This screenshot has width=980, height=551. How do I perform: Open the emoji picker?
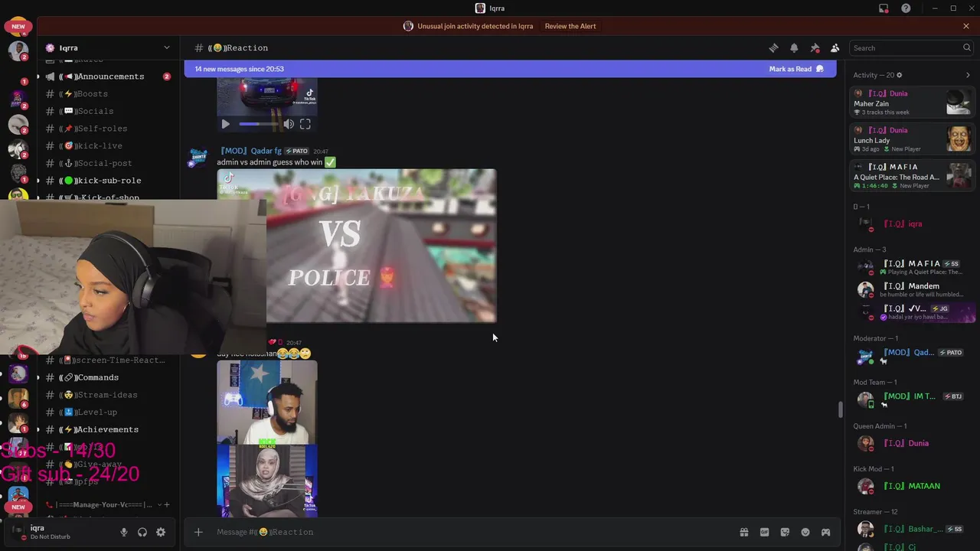point(805,532)
